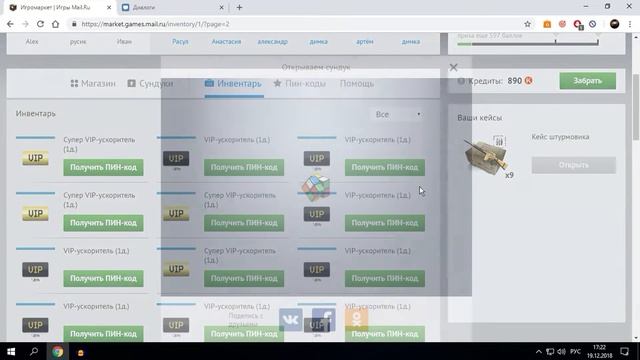Open a new browser tab
Screen dimensions: 640x360
tap(239, 7)
